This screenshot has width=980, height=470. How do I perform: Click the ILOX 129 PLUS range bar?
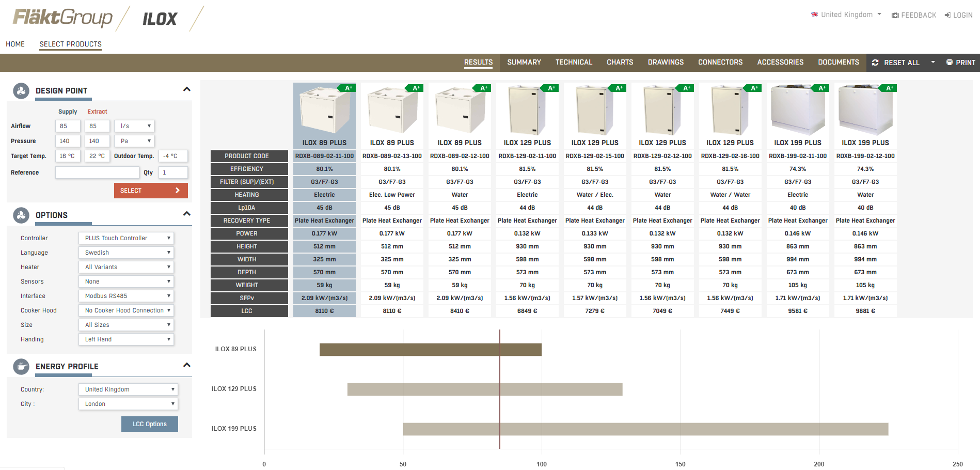(485, 389)
